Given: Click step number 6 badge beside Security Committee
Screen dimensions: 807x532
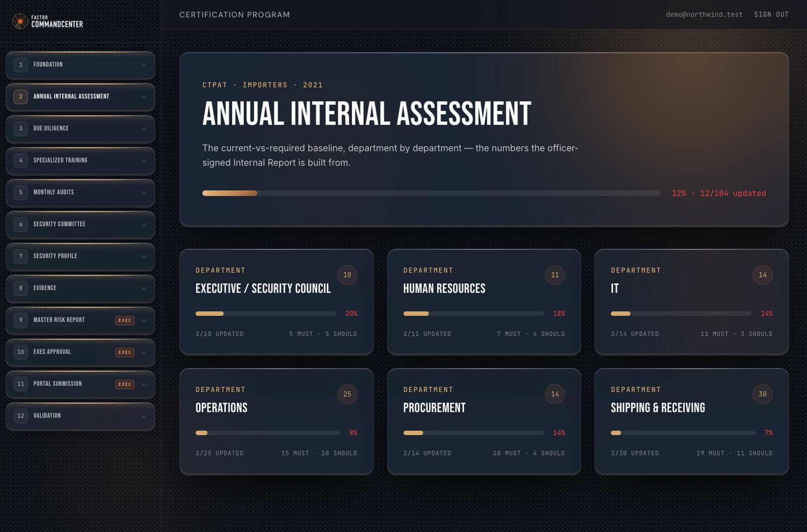Looking at the screenshot, I should [x=21, y=224].
